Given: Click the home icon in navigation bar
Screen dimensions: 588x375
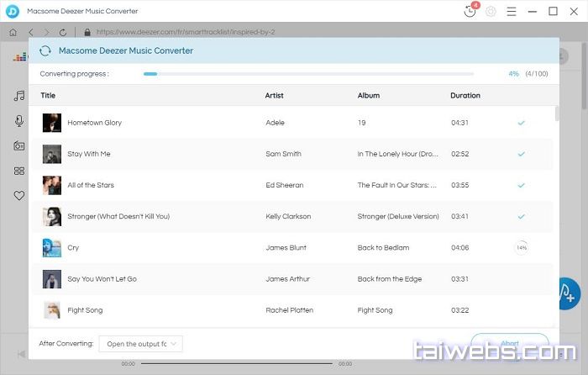Looking at the screenshot, I should pyautogui.click(x=13, y=32).
